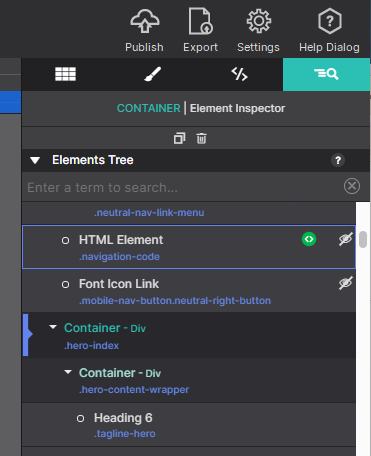Click .mobile-nav-button.neutral-right-button class label
371x456 pixels.
point(175,301)
